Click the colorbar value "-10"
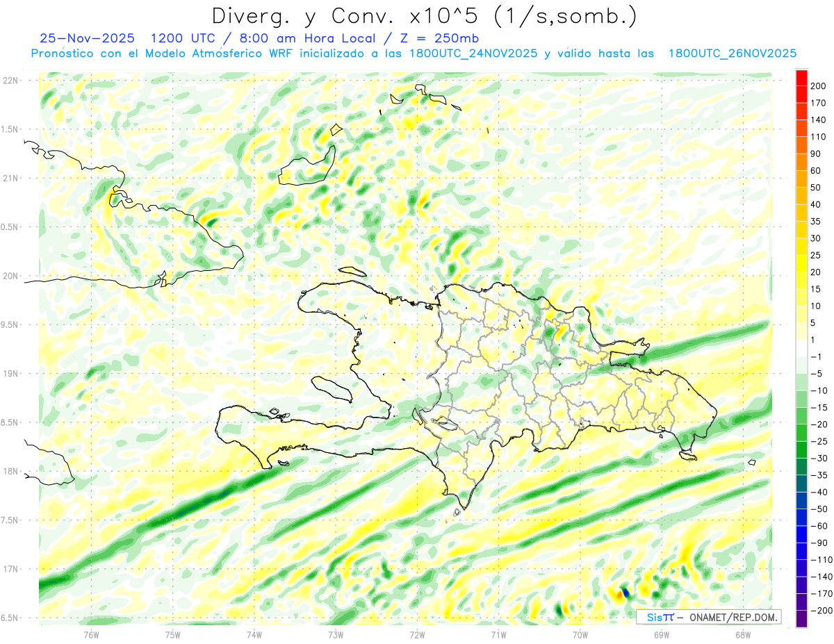This screenshot has width=834, height=644. click(x=819, y=390)
